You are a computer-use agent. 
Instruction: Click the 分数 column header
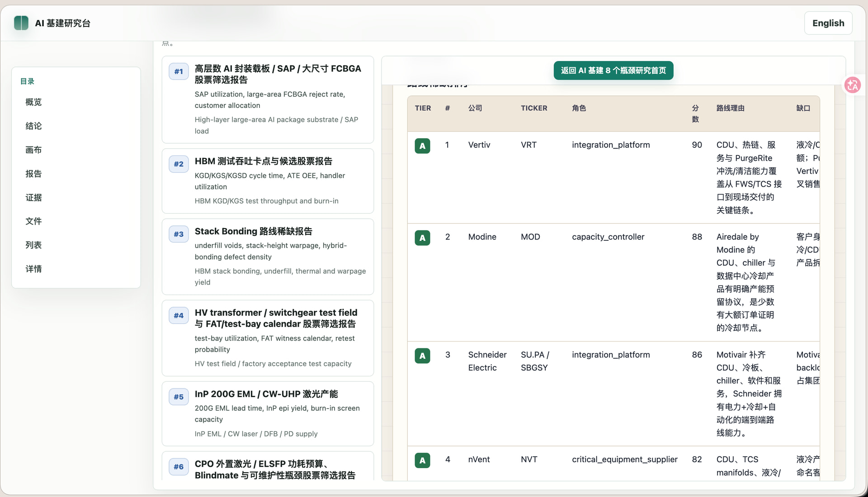pyautogui.click(x=695, y=113)
